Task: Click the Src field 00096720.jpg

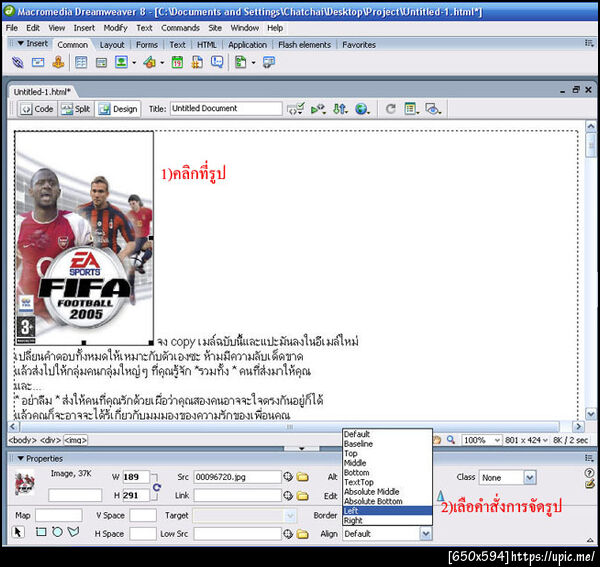Action: point(237,477)
